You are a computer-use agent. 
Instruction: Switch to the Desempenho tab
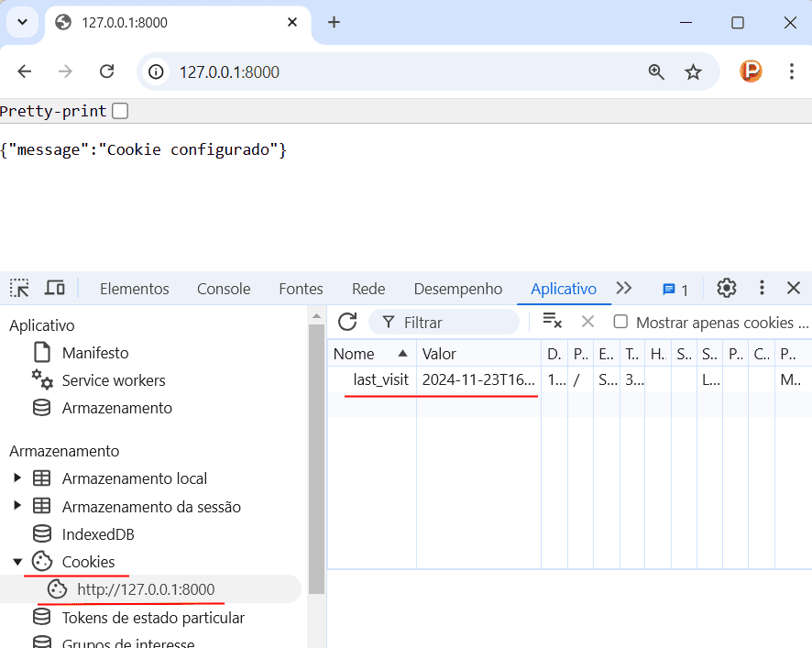[458, 289]
